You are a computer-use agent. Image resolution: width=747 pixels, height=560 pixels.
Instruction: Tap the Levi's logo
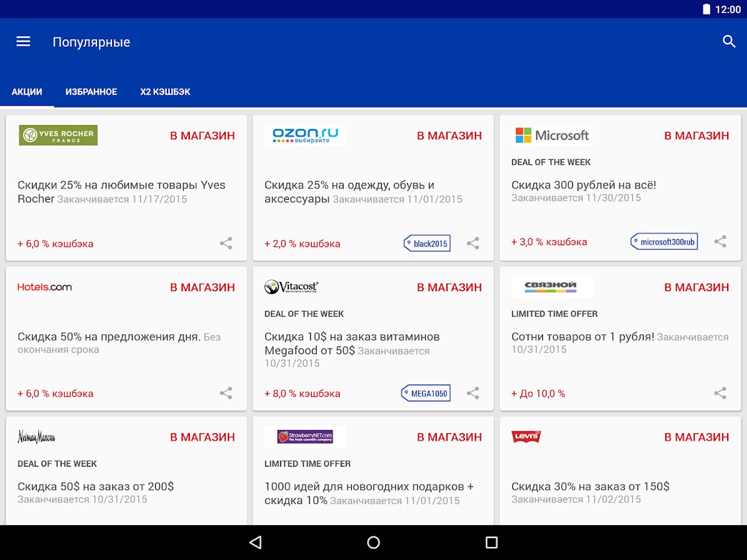point(526,437)
